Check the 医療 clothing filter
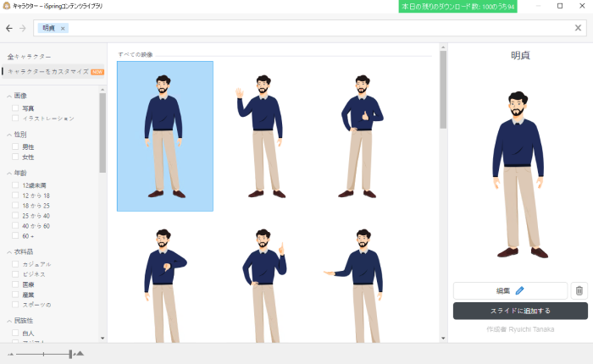593x364 pixels. [15, 284]
